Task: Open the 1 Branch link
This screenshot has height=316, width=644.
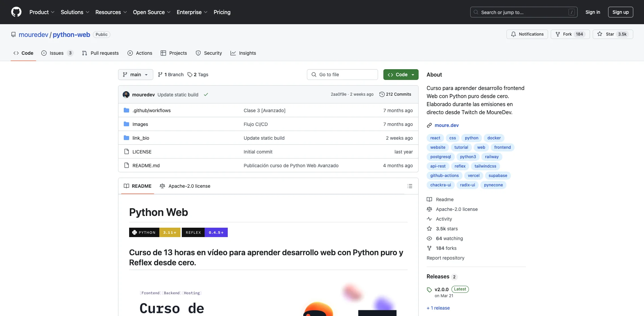Action: [171, 75]
